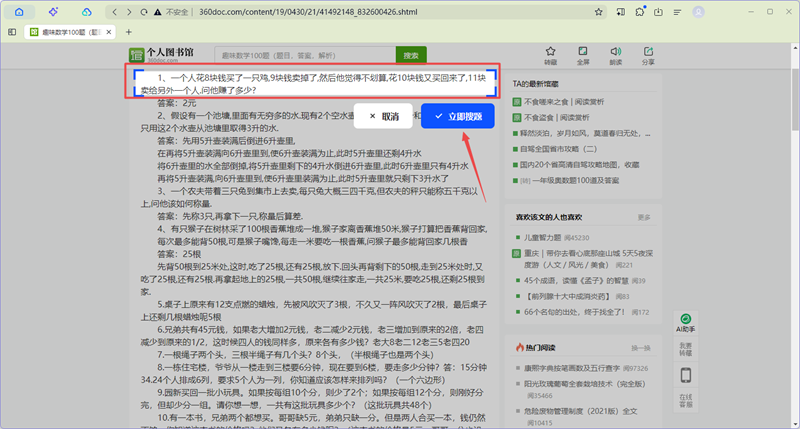The width and height of the screenshot is (800, 429).
Task: Open link 66个名句的出处
Action: click(574, 312)
